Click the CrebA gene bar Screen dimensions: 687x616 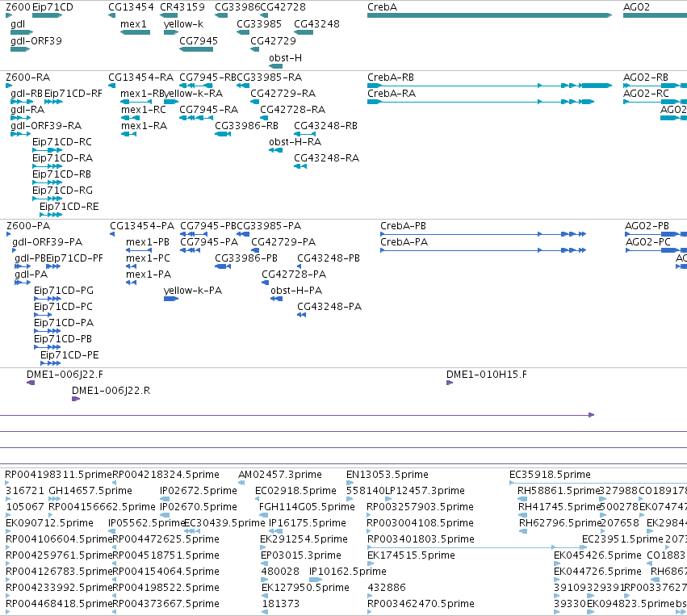pos(489,15)
